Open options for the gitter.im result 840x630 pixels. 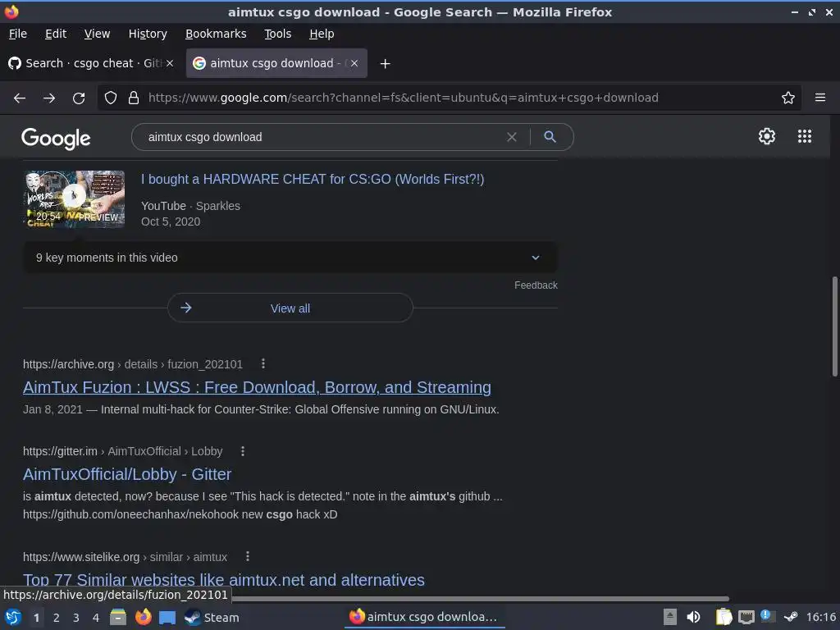click(x=243, y=451)
